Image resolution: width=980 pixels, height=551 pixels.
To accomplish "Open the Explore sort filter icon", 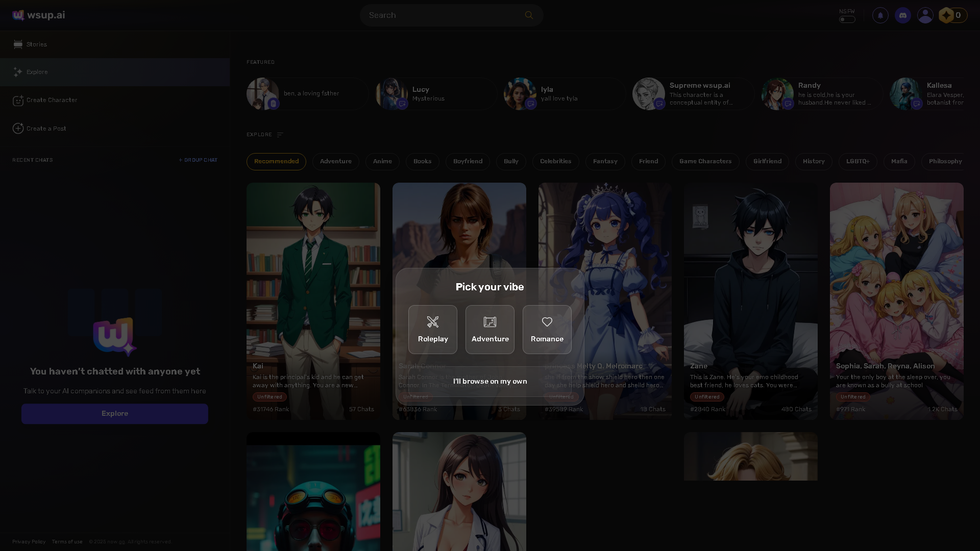I will tap(280, 134).
